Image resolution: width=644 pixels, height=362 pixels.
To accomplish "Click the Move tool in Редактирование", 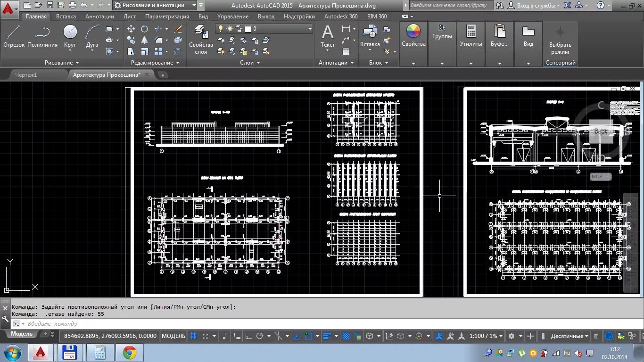I will click(131, 29).
